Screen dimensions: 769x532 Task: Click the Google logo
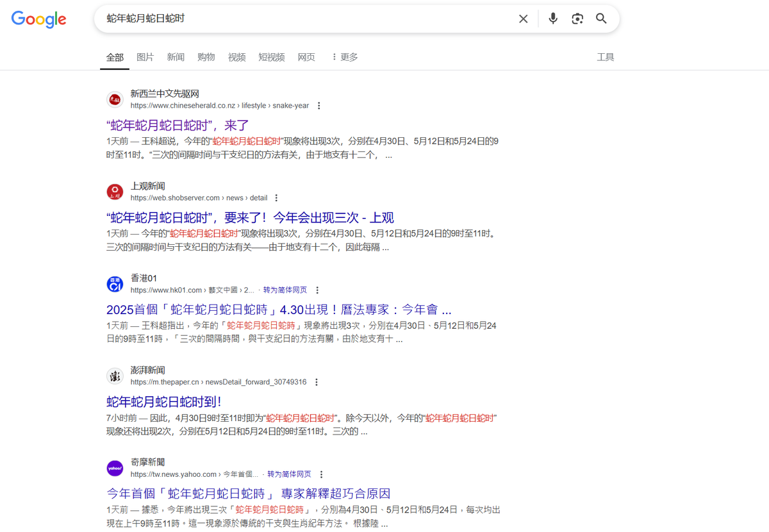[38, 19]
